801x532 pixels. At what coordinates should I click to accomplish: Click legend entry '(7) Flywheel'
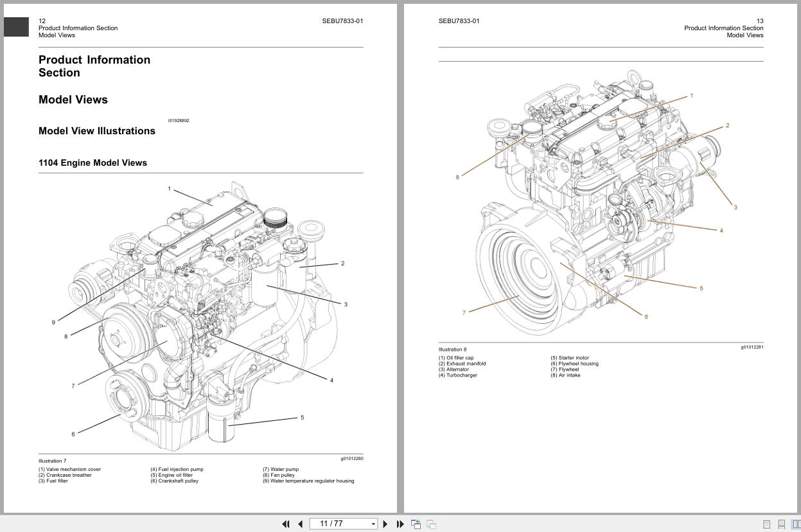[x=565, y=369]
